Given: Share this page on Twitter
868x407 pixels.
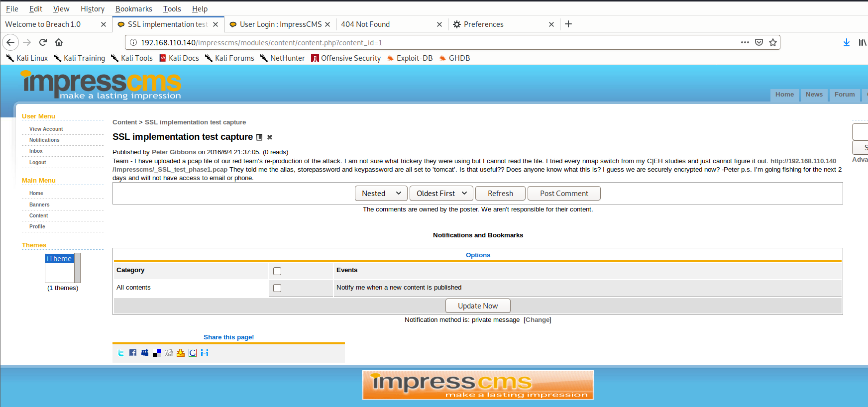Looking at the screenshot, I should click(121, 353).
